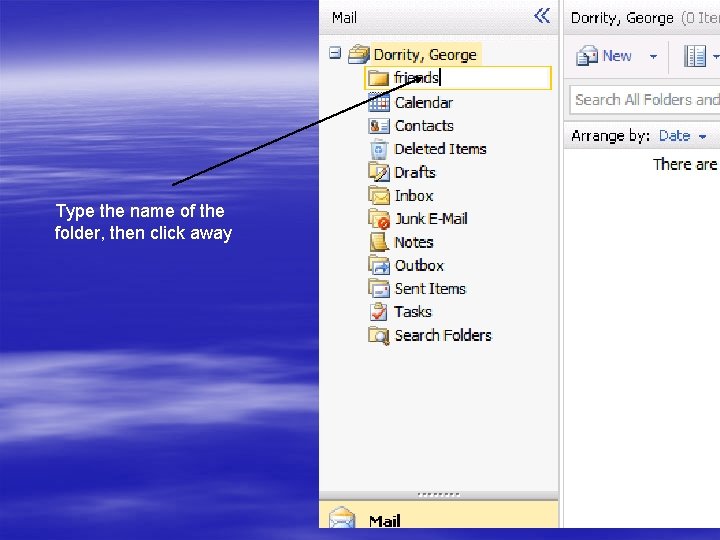Screen dimensions: 720x540
Task: Open the Contacts card icon
Action: click(379, 125)
